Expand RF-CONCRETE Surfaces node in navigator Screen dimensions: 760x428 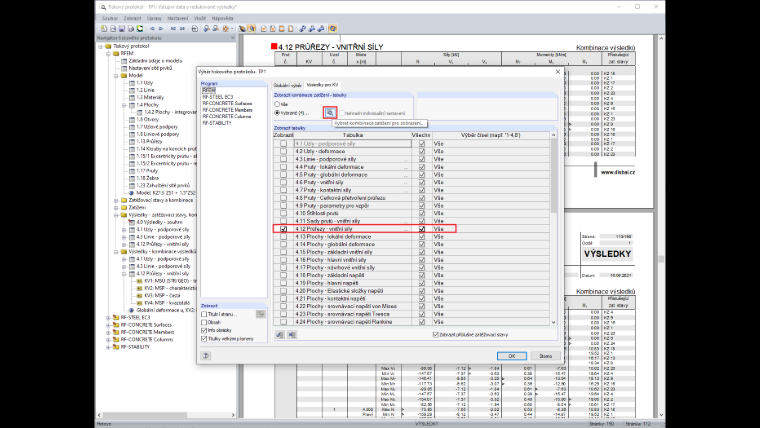click(109, 325)
